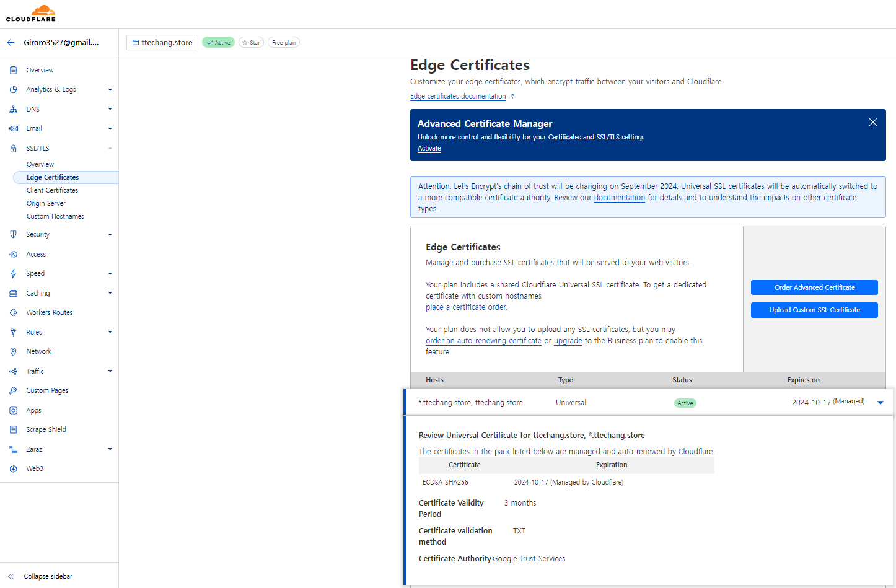Click the ECDSA SHA256 certificate entry
896x588 pixels.
click(446, 482)
